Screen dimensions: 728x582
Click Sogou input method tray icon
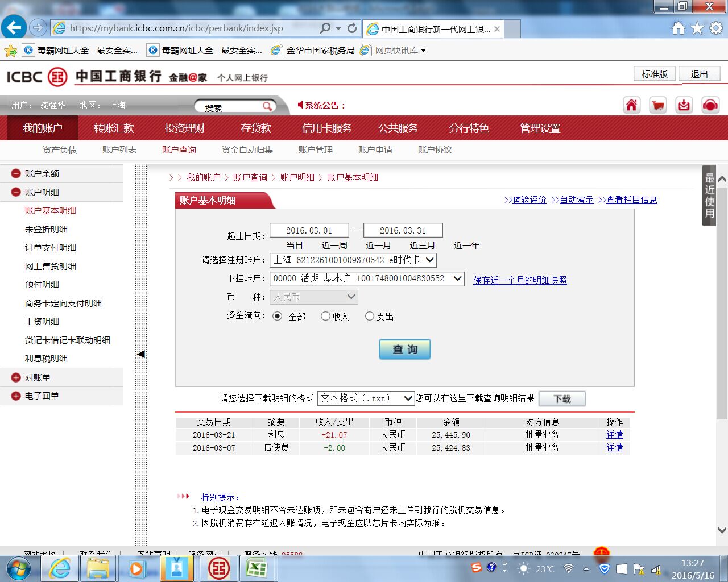(477, 567)
